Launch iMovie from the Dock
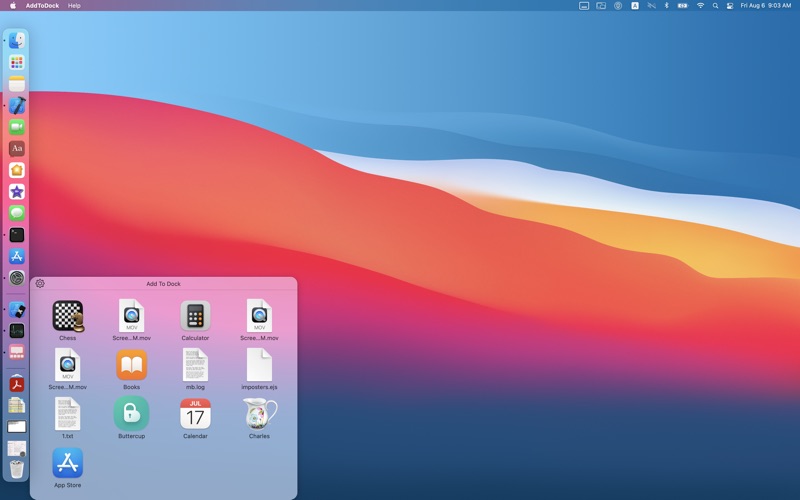This screenshot has width=800, height=500. point(17,191)
